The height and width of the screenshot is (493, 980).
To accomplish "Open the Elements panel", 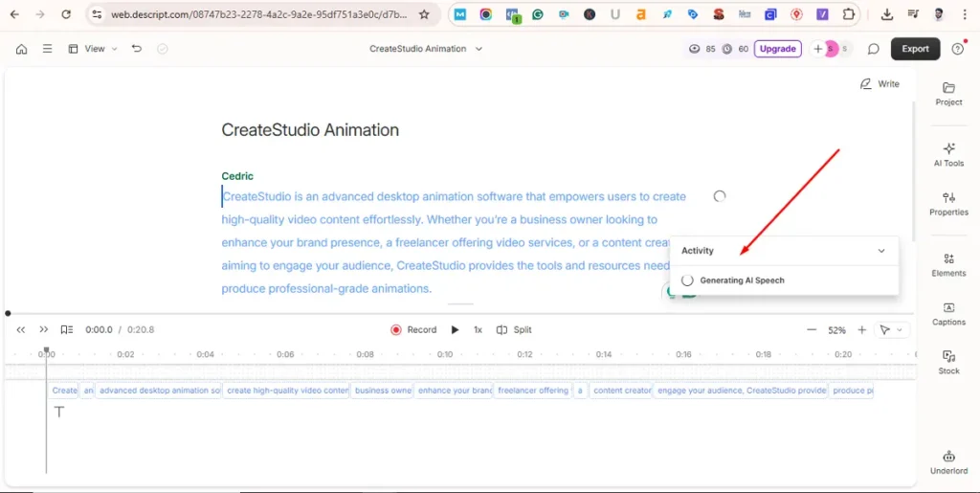I will (x=948, y=265).
